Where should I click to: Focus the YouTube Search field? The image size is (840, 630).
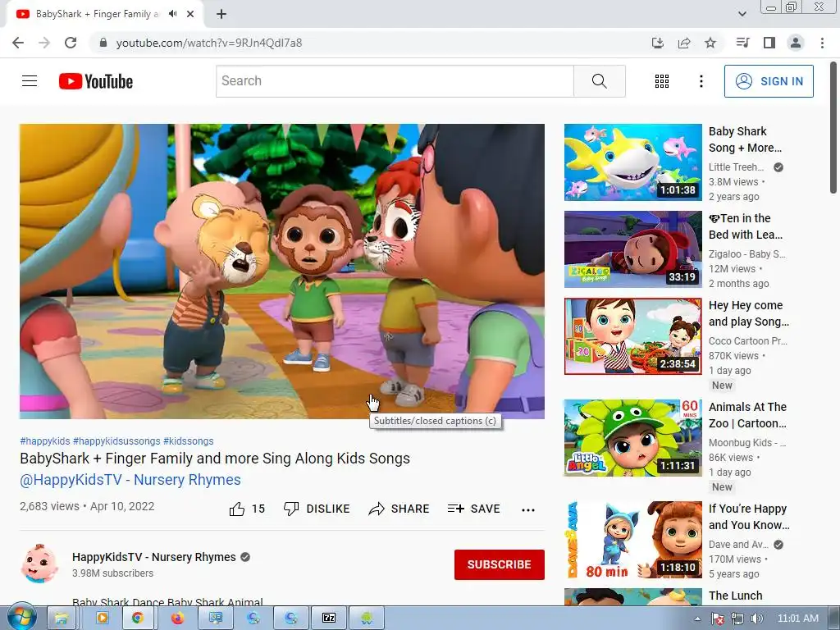pyautogui.click(x=395, y=81)
